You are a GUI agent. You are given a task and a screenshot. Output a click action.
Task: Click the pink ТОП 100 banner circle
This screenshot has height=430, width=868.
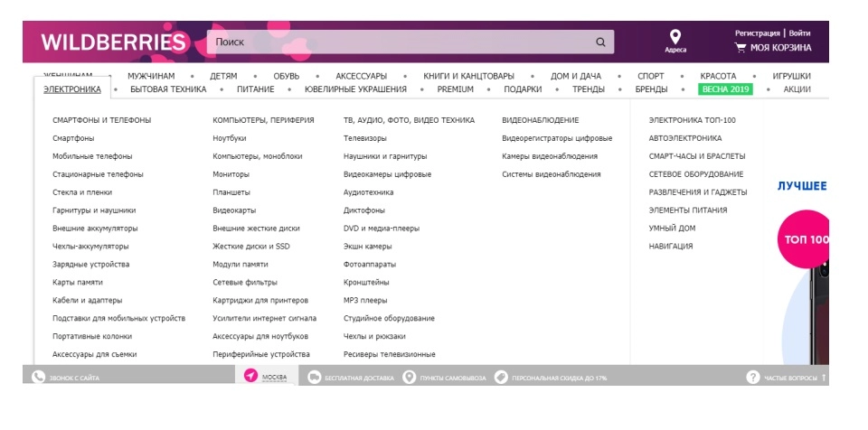pyautogui.click(x=804, y=239)
